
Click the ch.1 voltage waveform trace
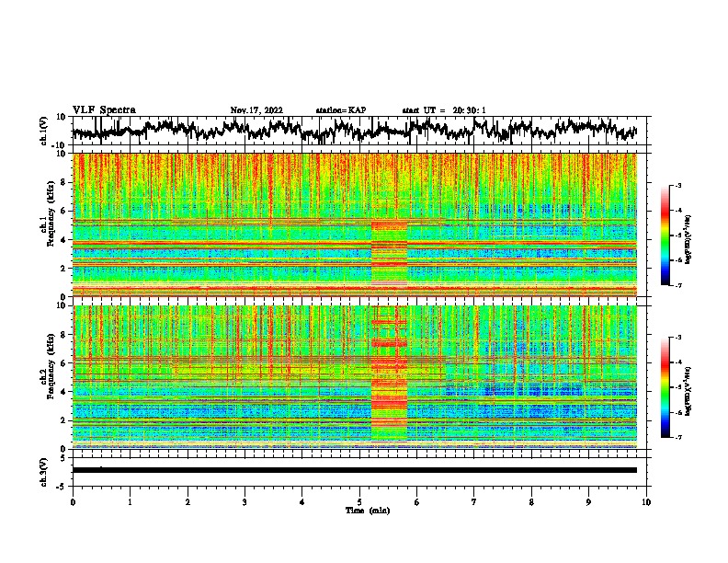click(x=354, y=130)
